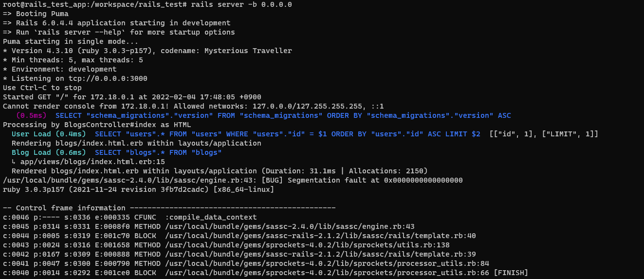
Task: Select 'Environment: development' line
Action: pos(59,69)
